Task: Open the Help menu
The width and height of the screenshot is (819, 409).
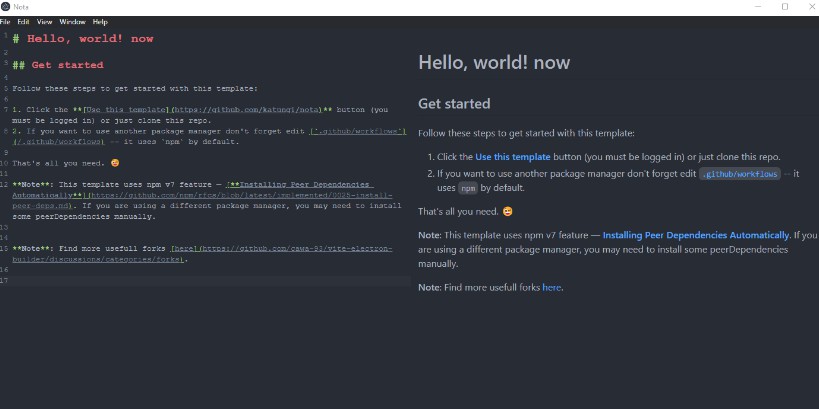Action: coord(100,22)
